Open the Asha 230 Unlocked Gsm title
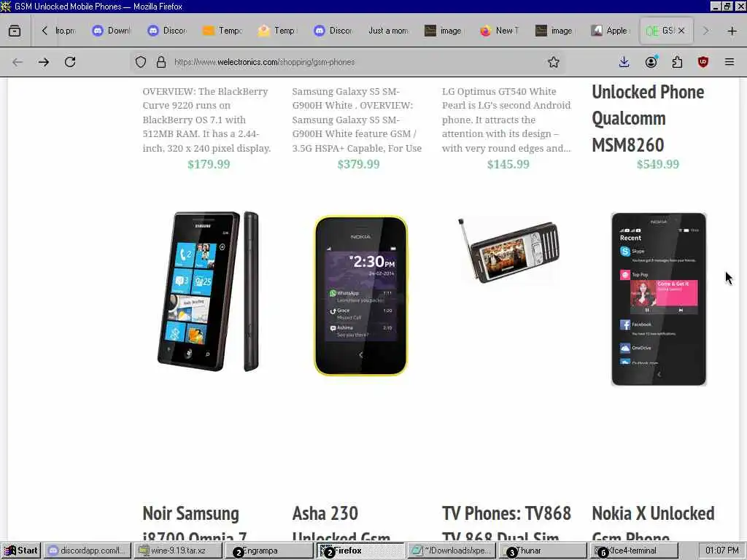The width and height of the screenshot is (747, 560). [x=341, y=523]
